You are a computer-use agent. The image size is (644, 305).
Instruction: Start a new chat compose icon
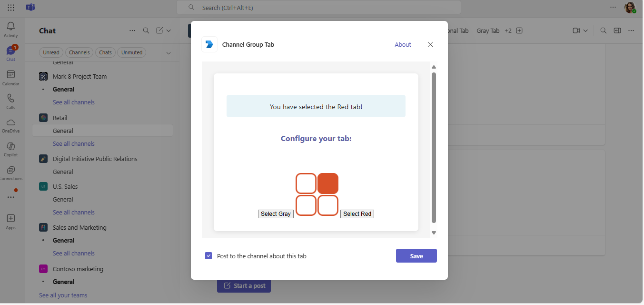coord(160,30)
